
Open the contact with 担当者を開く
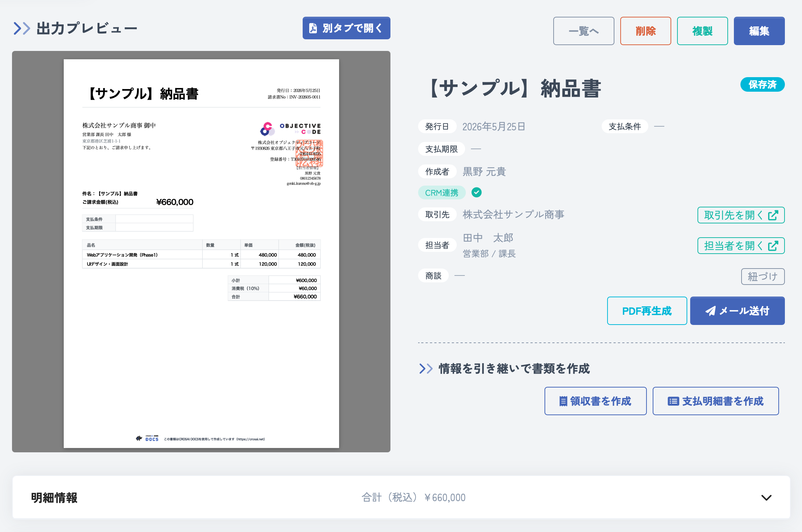click(741, 246)
